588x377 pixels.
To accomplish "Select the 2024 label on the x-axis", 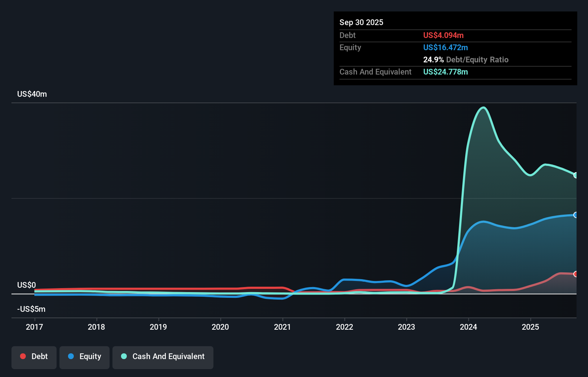I will click(x=468, y=327).
